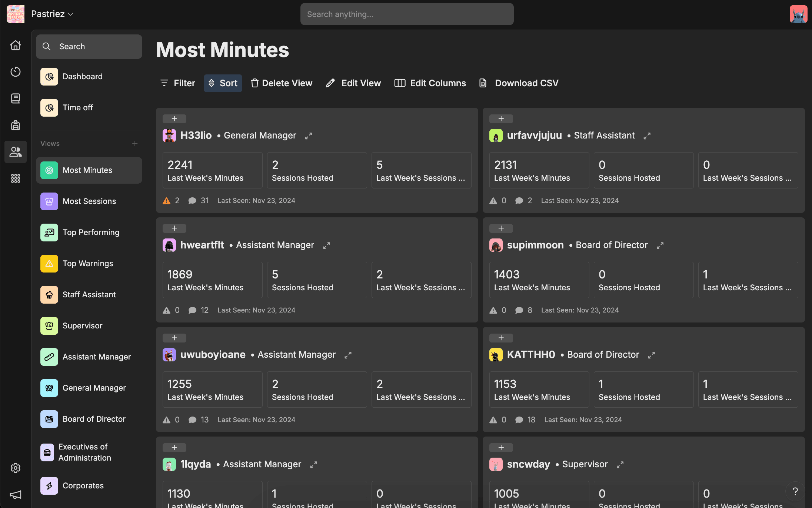Focus the Search anything field
The image size is (812, 508).
click(407, 14)
